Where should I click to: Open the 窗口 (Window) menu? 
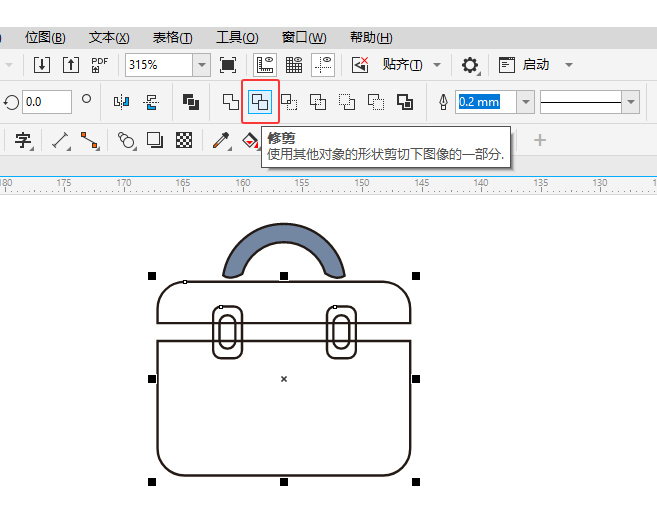click(x=303, y=37)
